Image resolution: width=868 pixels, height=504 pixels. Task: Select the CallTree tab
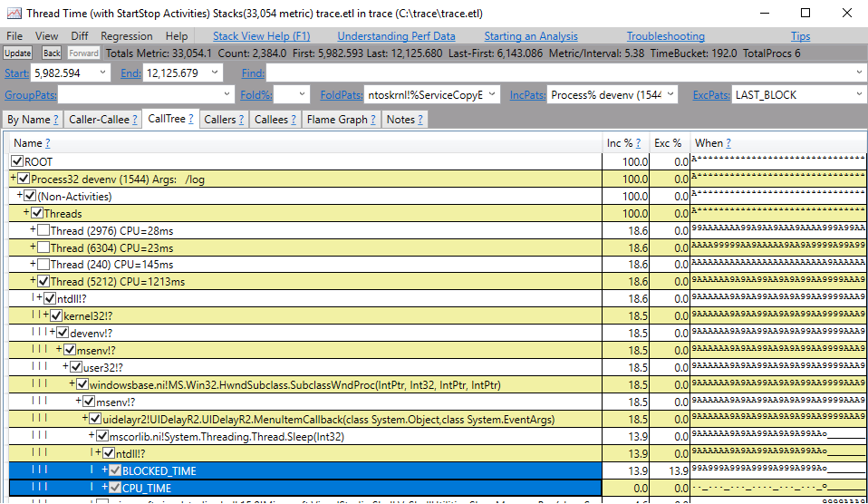point(170,119)
